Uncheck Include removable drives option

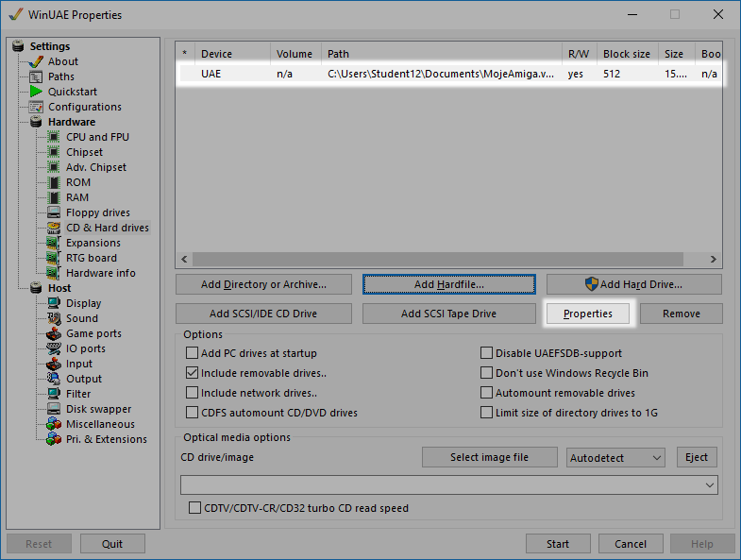tap(194, 373)
